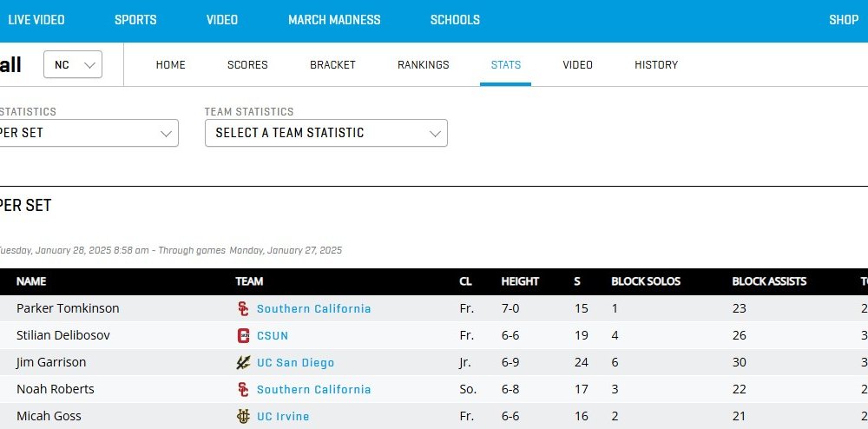The width and height of the screenshot is (868, 429).
Task: Click Jim Garrison's 30 block assists
Action: point(739,363)
